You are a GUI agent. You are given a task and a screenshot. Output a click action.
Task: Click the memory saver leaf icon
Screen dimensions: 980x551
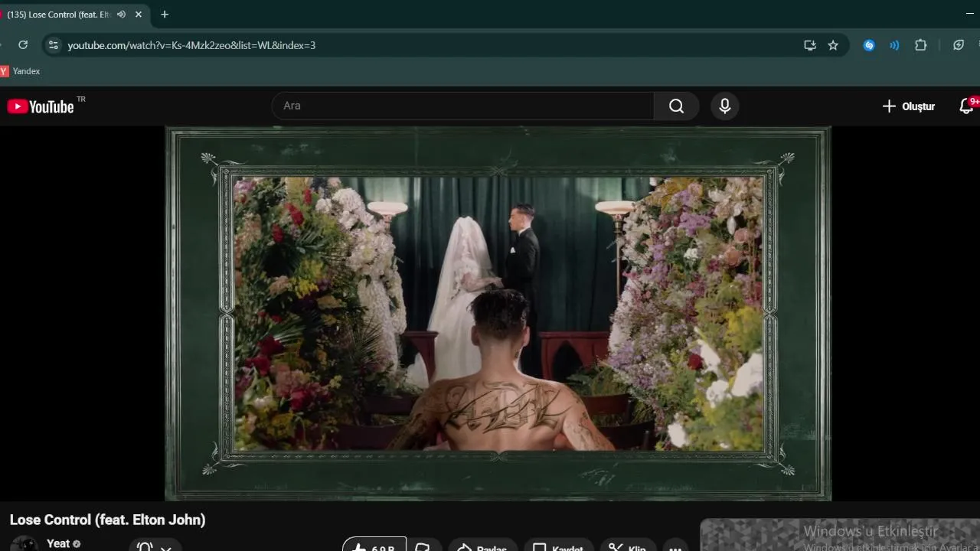[959, 45]
